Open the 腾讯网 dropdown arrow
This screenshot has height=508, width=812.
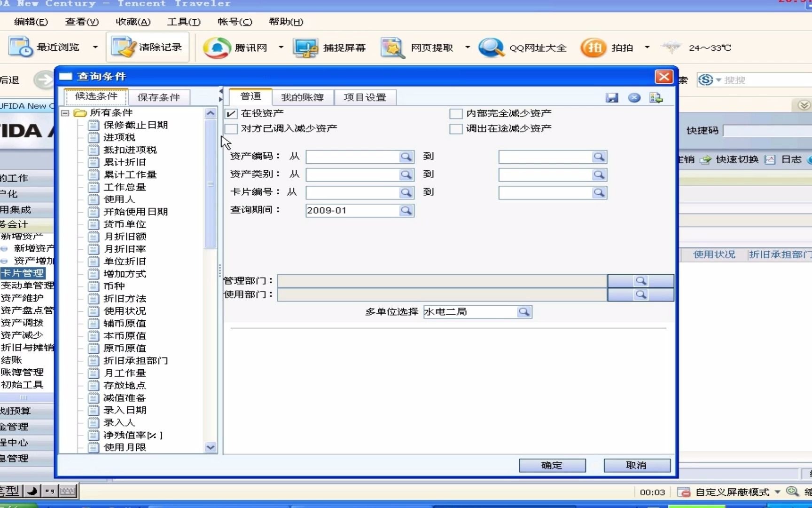click(x=281, y=47)
